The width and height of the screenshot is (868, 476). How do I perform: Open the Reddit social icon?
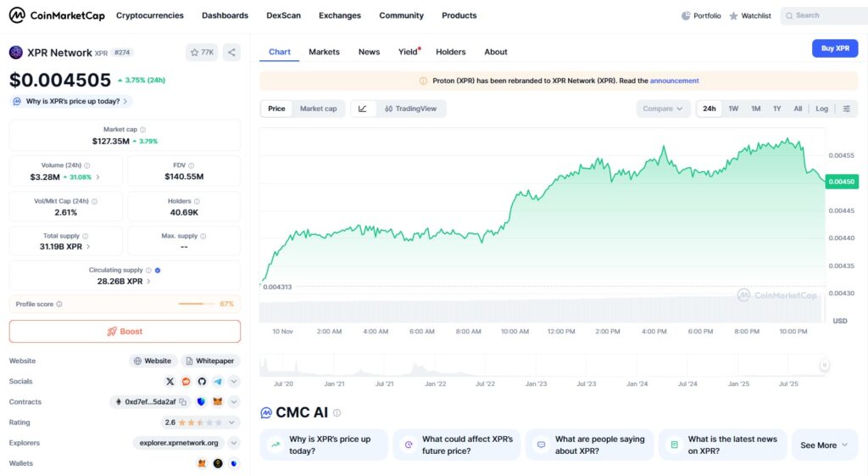tap(186, 382)
